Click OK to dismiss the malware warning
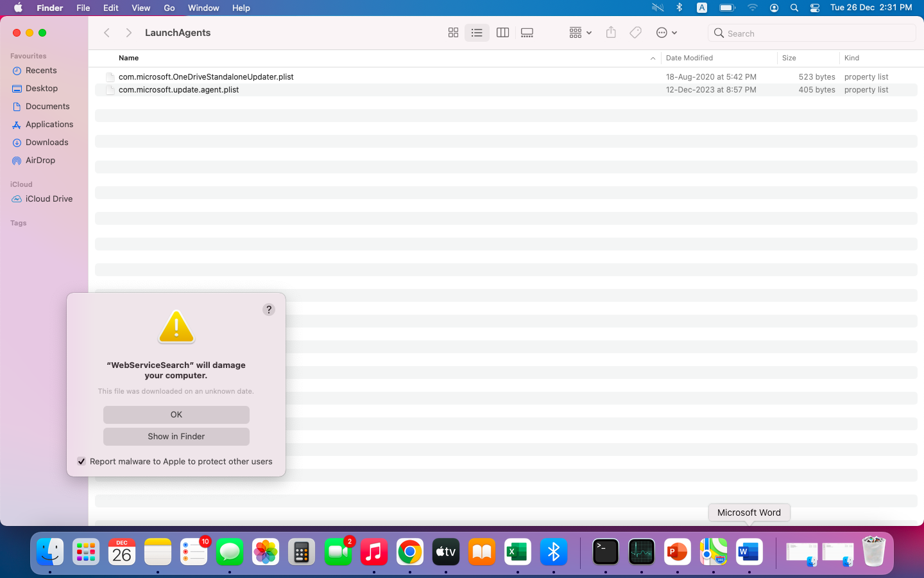924x578 pixels. 176,414
